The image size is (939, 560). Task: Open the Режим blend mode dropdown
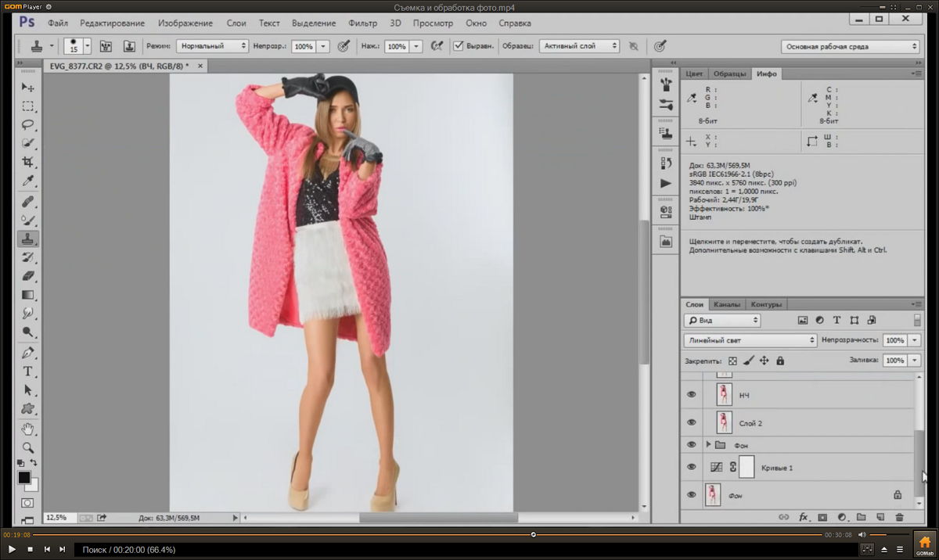click(212, 46)
